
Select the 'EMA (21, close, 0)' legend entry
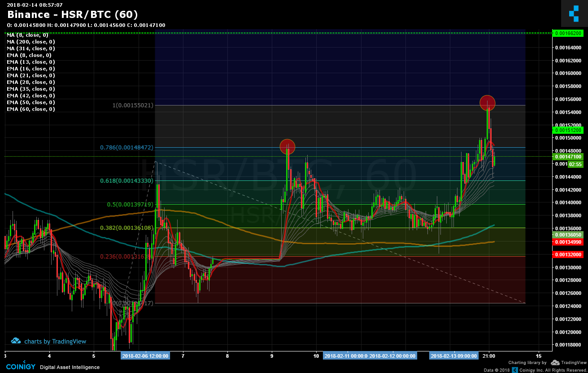tap(31, 75)
